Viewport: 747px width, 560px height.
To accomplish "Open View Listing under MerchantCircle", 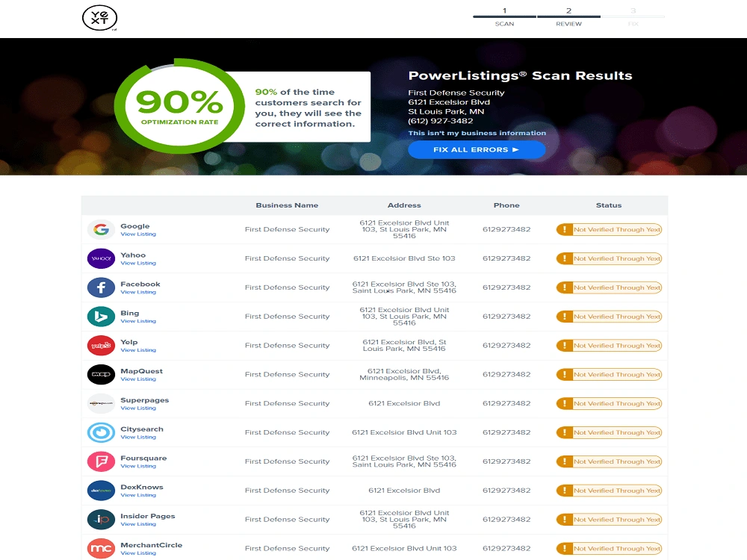I will click(x=138, y=554).
